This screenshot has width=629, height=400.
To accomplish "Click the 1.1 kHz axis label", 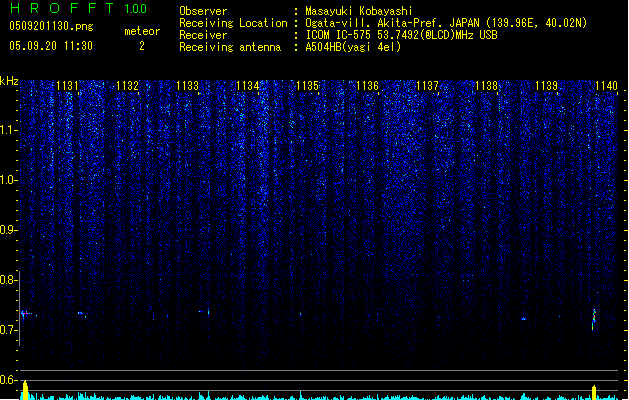I will pyautogui.click(x=9, y=130).
